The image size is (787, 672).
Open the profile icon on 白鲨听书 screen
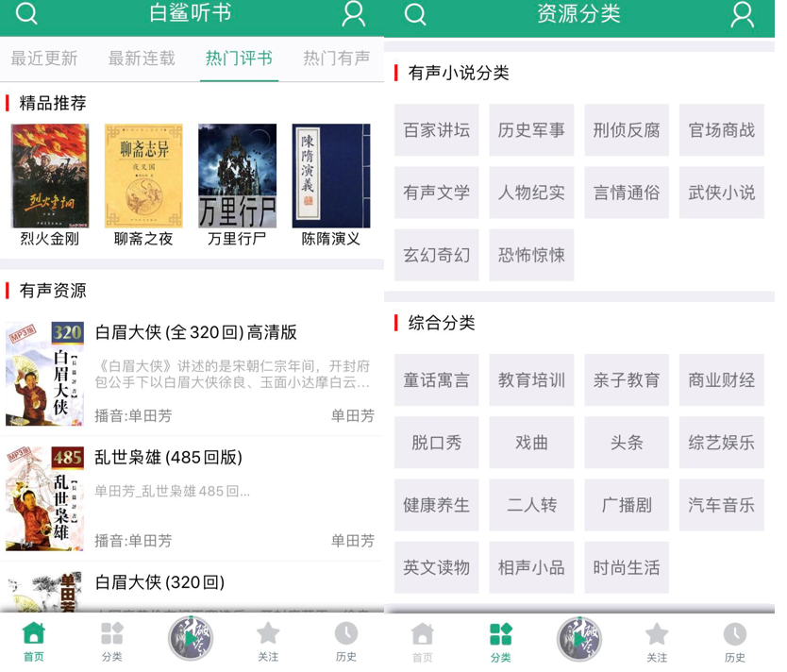[353, 13]
